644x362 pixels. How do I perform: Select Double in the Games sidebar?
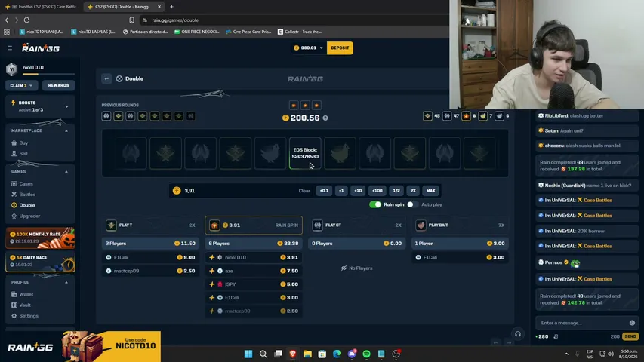pyautogui.click(x=26, y=205)
